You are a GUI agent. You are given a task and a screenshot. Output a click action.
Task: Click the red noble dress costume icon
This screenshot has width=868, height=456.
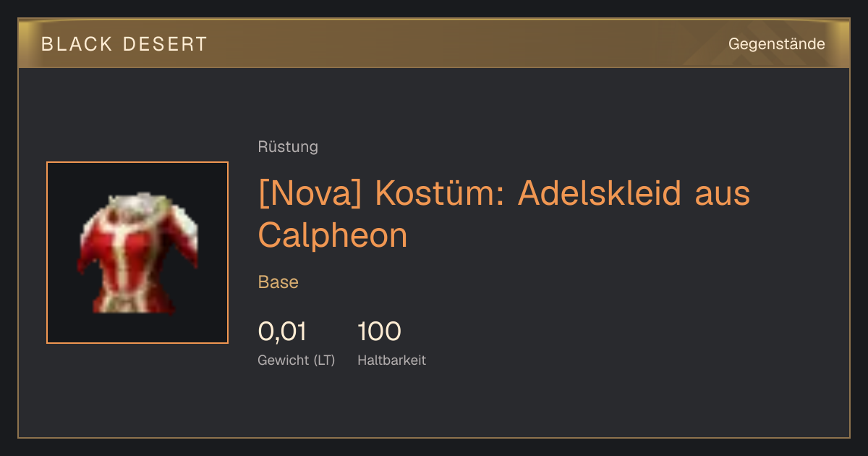point(137,253)
